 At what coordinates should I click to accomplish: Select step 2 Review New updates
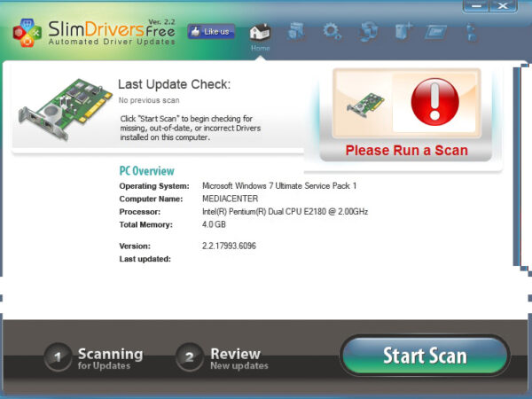click(222, 358)
